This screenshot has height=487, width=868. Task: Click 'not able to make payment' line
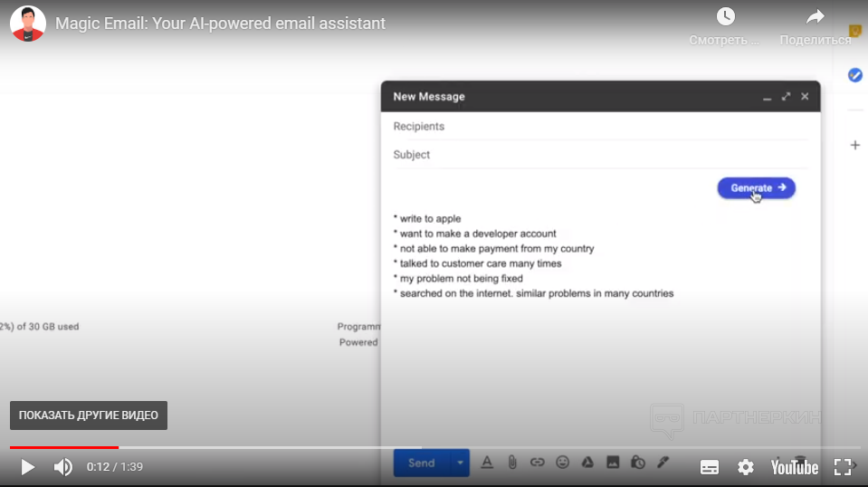click(493, 249)
